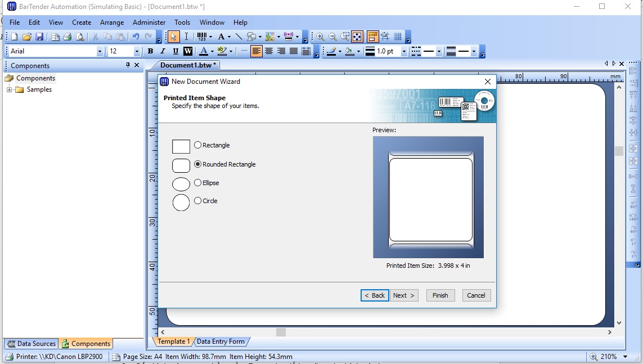Justify the text alignment

[294, 51]
